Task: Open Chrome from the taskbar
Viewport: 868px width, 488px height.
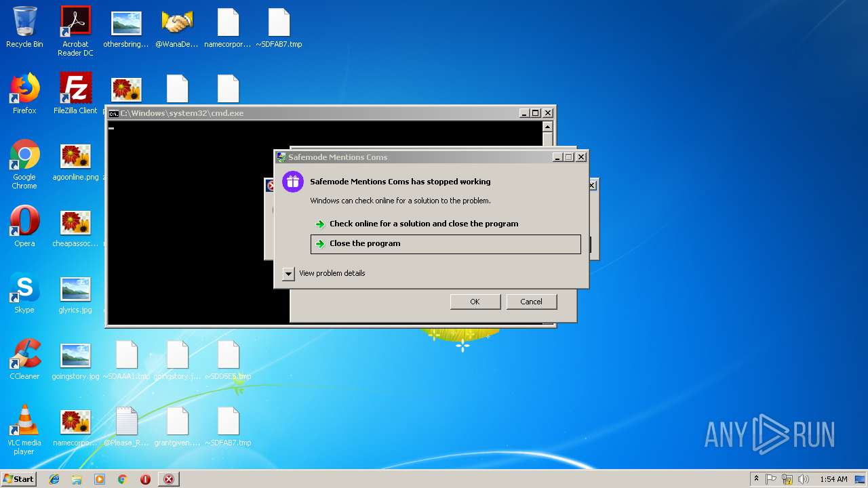Action: pos(122,479)
